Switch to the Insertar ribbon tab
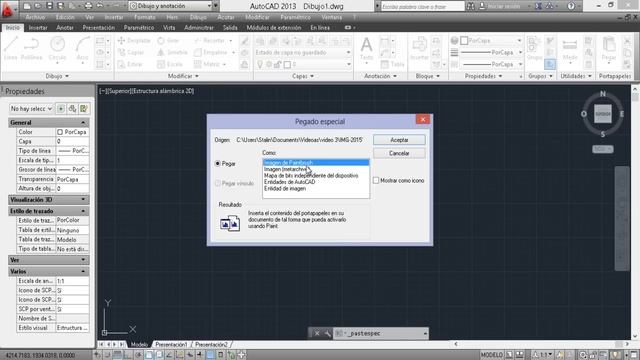The height and width of the screenshot is (360, 640). tap(38, 27)
